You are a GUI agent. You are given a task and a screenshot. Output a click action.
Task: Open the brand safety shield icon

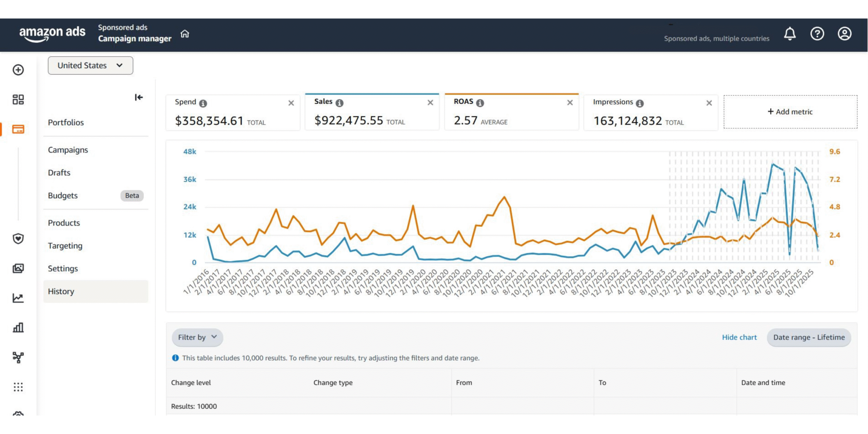tap(18, 239)
